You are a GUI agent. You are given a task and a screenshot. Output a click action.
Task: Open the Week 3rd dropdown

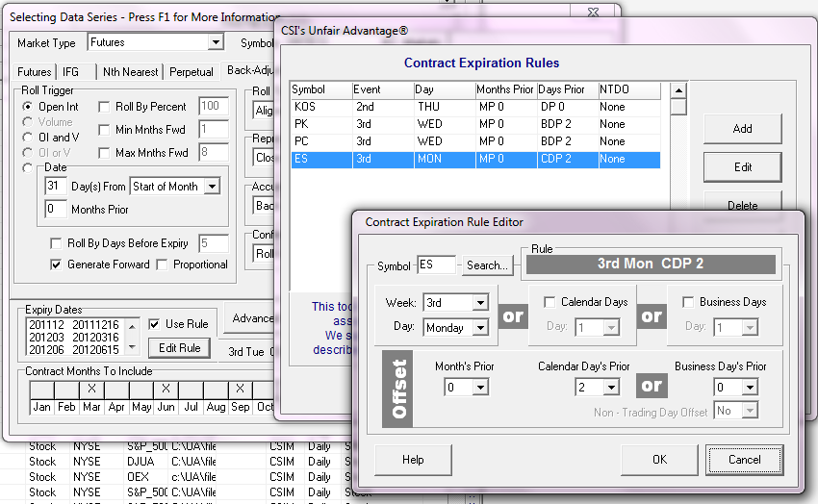click(480, 302)
